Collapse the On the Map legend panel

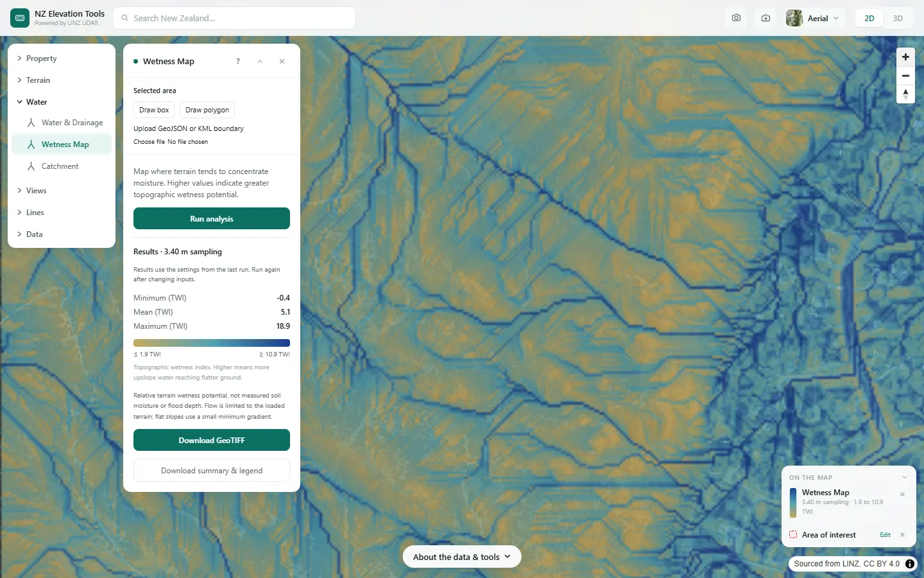click(x=905, y=477)
